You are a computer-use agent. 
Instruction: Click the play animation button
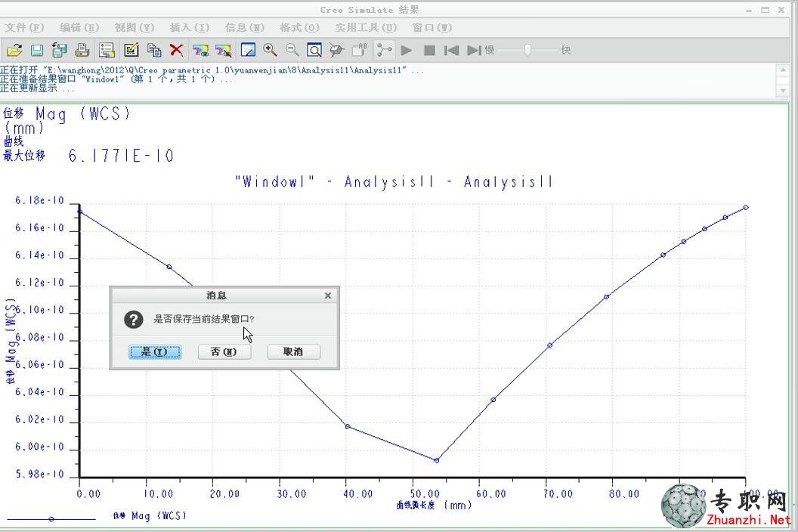pos(406,50)
